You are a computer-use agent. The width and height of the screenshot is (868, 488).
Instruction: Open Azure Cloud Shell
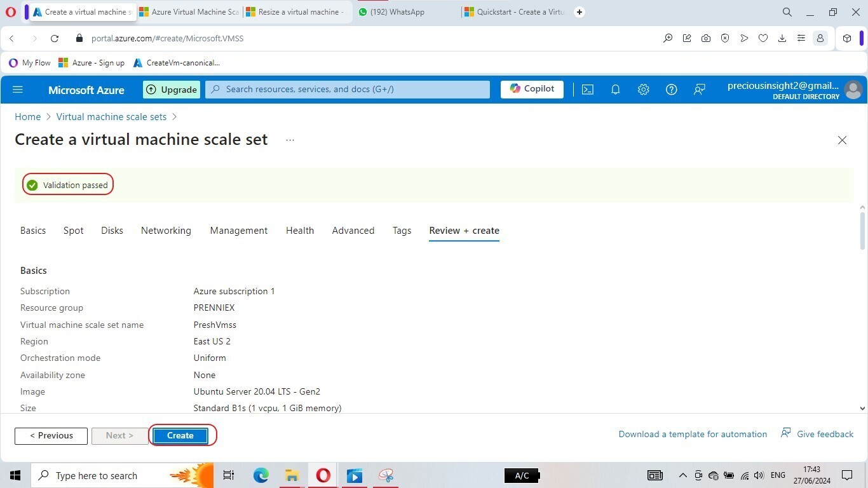[x=588, y=90]
